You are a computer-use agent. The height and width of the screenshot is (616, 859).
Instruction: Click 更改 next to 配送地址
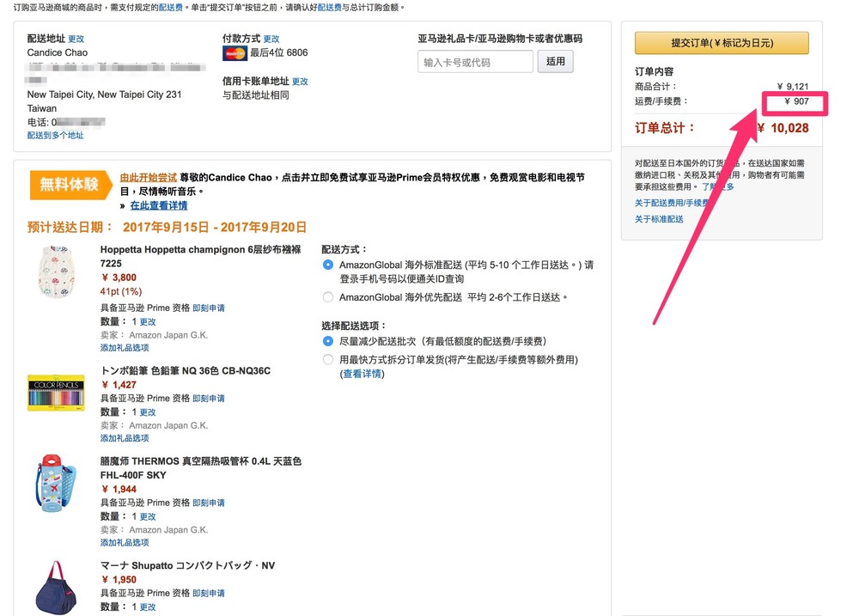[x=76, y=39]
